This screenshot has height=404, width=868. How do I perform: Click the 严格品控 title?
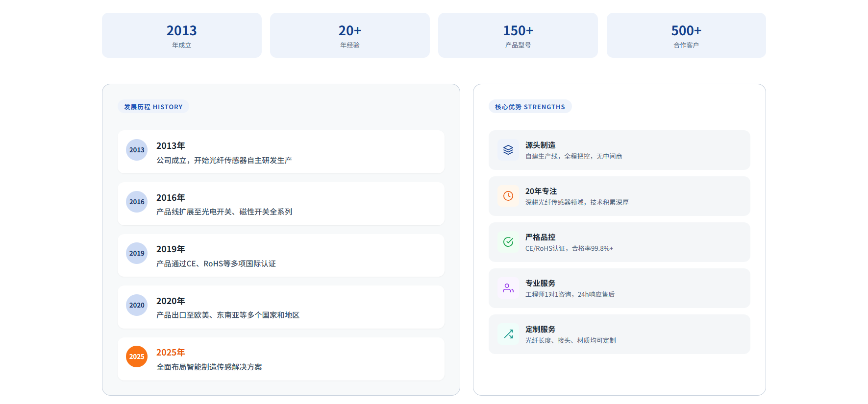(x=541, y=237)
